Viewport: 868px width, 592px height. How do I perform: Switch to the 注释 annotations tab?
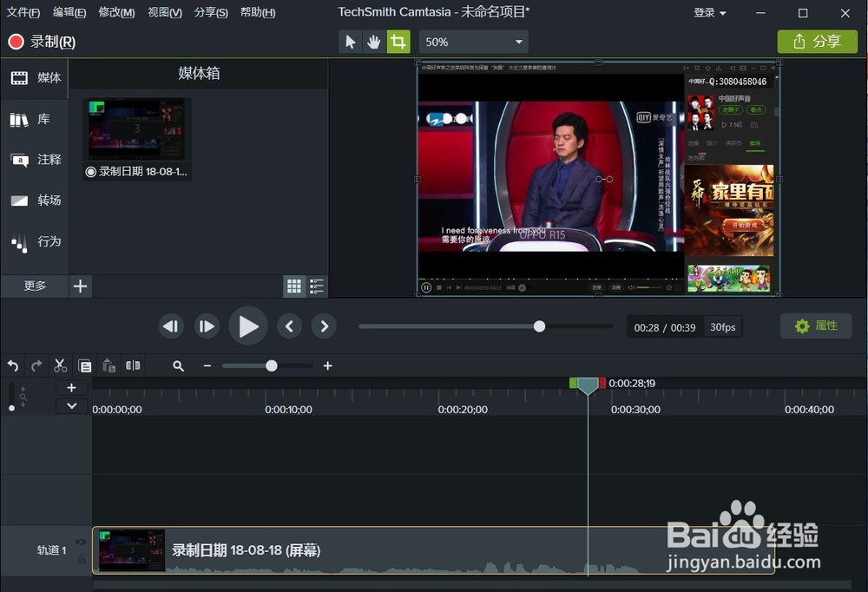pos(35,160)
